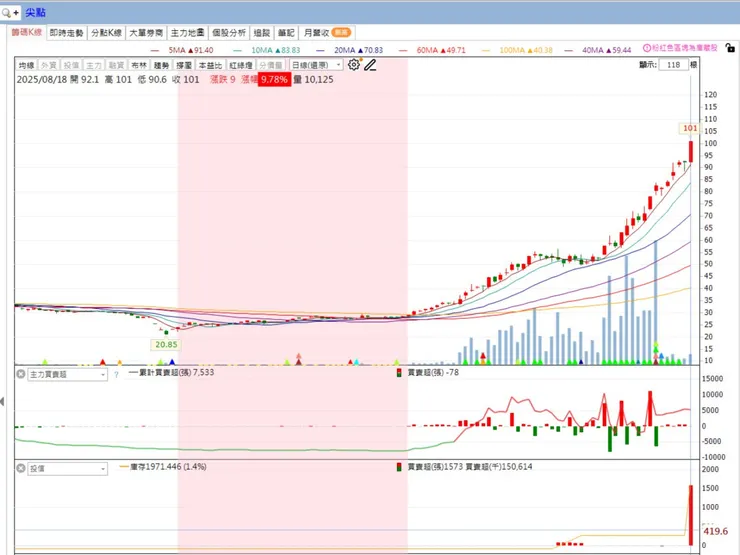The height and width of the screenshot is (555, 740).
Task: Click the 2025/08/18 date readout
Action: coord(42,79)
